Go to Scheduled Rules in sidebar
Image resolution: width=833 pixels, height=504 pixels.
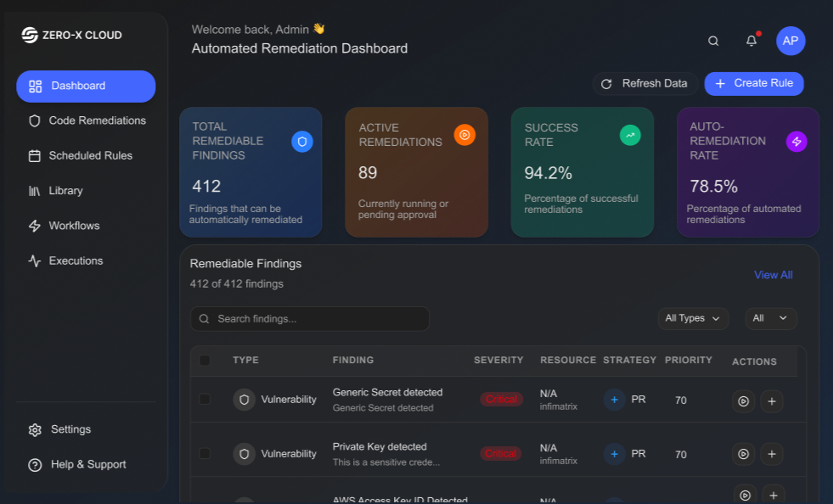click(x=90, y=156)
